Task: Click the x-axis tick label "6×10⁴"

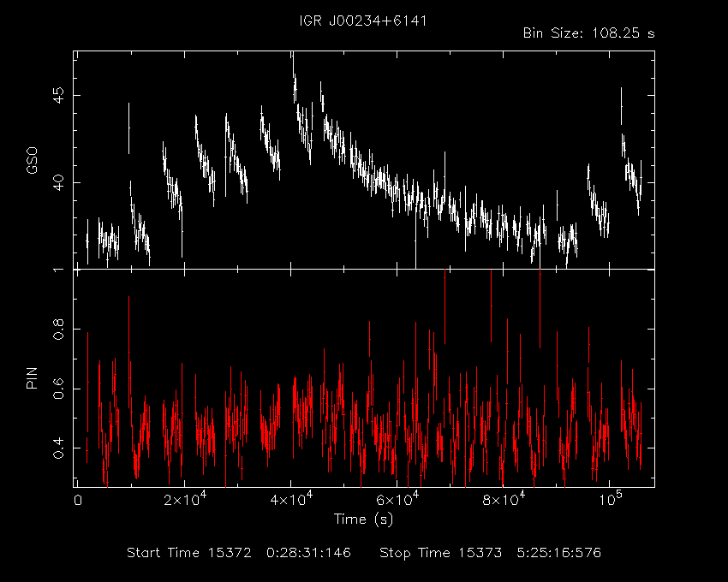Action: [x=397, y=499]
